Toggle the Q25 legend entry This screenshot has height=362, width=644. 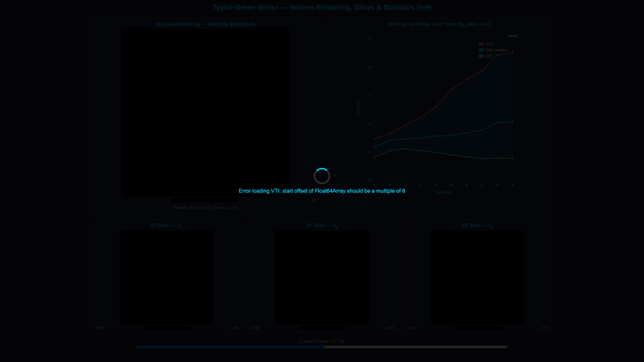coord(486,56)
